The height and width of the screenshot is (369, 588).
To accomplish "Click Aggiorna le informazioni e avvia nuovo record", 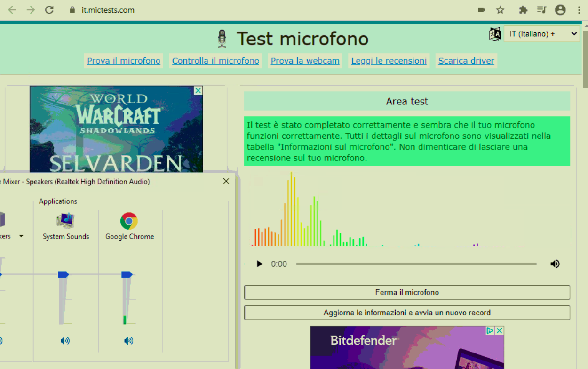I will [407, 313].
